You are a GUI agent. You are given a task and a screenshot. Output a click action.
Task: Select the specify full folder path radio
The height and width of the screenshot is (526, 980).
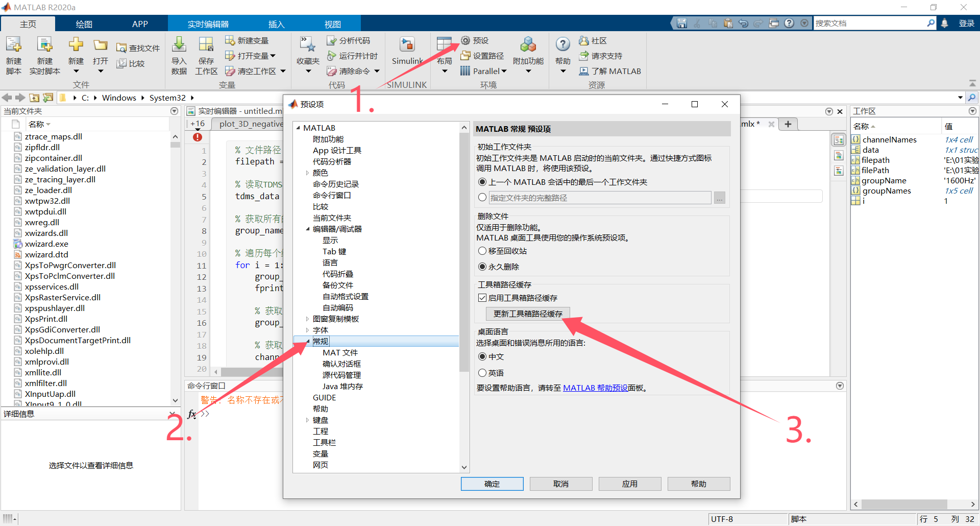(482, 197)
